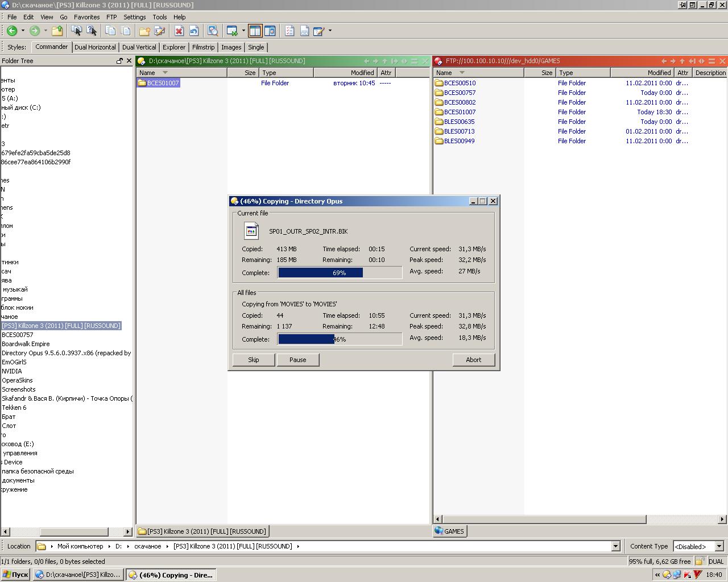The image size is (728, 582).
Task: Abort the copy operation
Action: pyautogui.click(x=473, y=360)
